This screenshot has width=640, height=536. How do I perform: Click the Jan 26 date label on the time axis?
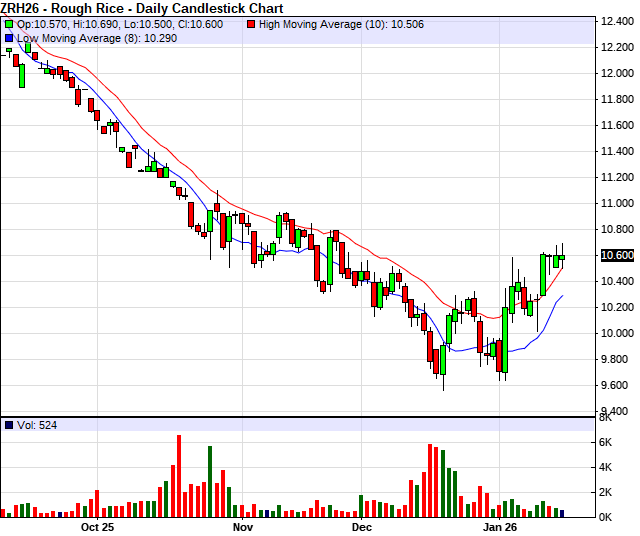[x=499, y=526]
